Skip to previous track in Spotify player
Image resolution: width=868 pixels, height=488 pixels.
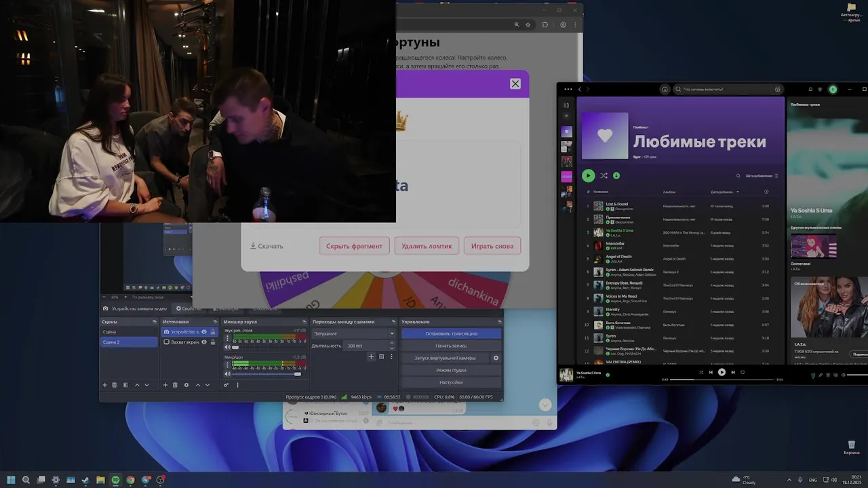(x=711, y=372)
